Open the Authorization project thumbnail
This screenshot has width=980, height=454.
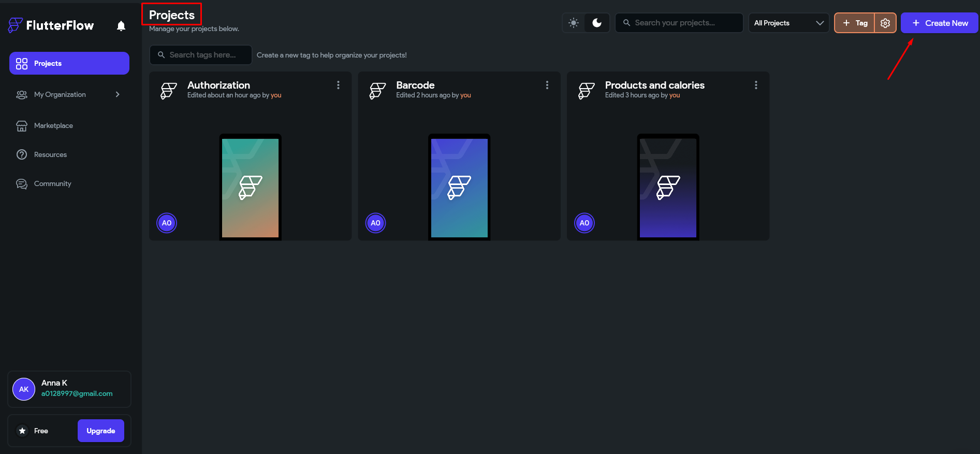coord(251,187)
